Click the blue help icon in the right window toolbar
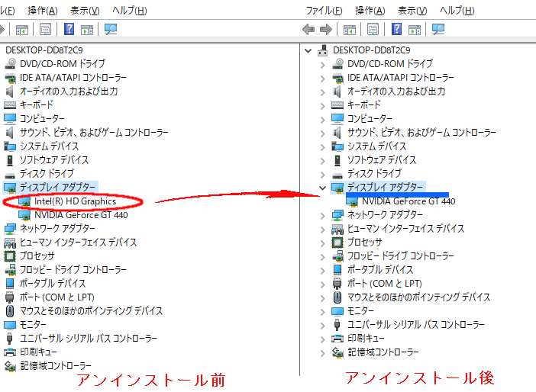This screenshot has width=536, height=392. [x=397, y=29]
